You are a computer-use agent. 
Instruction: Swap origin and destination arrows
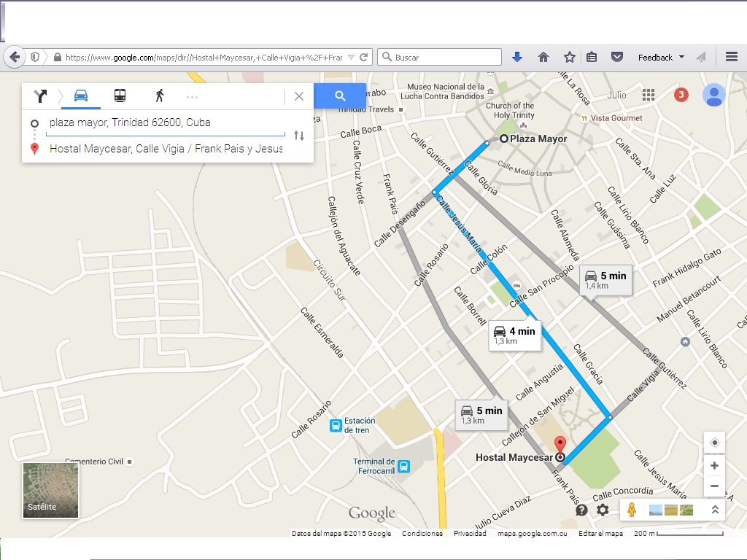(x=299, y=136)
